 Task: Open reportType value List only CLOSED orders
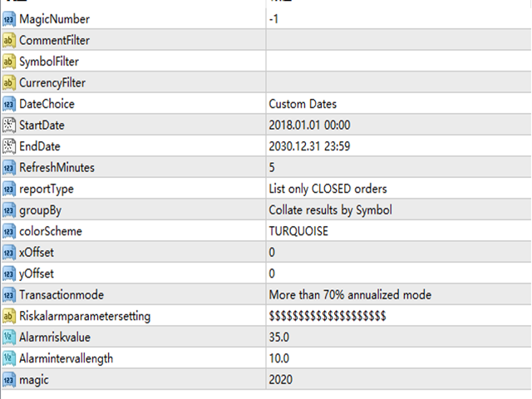coord(399,189)
